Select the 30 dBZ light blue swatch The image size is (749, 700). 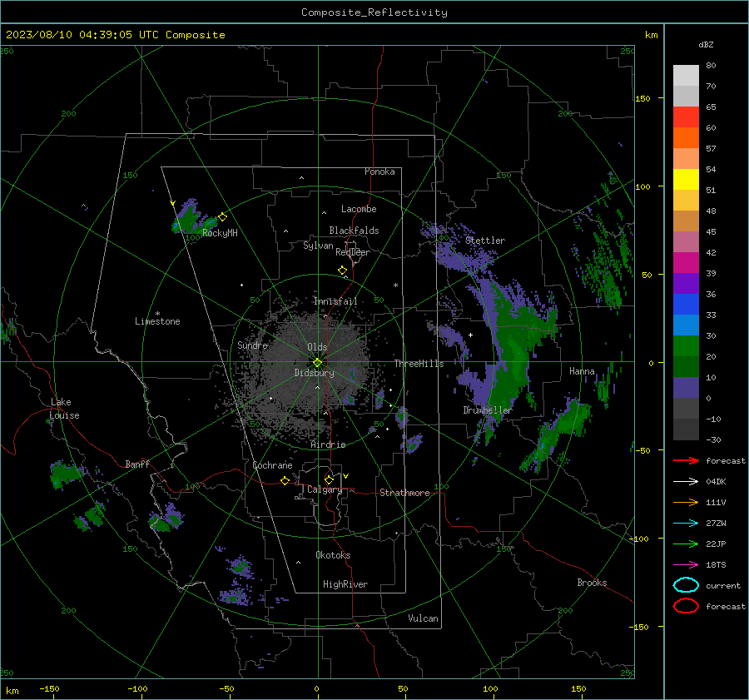[x=686, y=325]
